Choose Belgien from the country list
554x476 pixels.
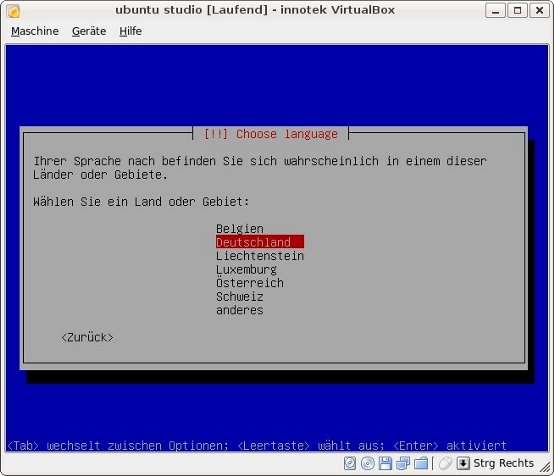point(240,229)
